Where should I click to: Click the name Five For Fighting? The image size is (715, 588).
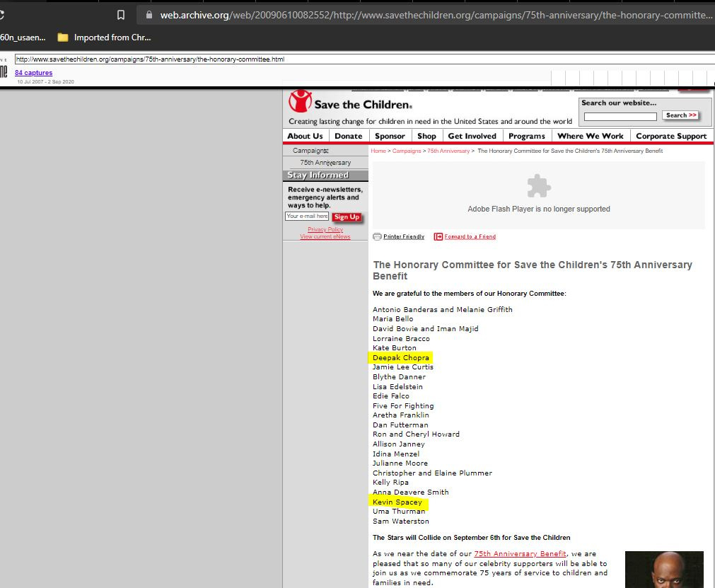[x=403, y=405]
